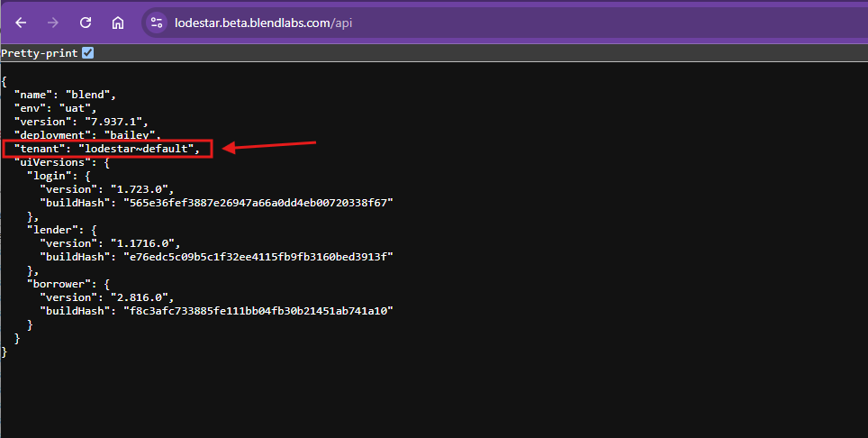Click the "login" key

tap(52, 176)
